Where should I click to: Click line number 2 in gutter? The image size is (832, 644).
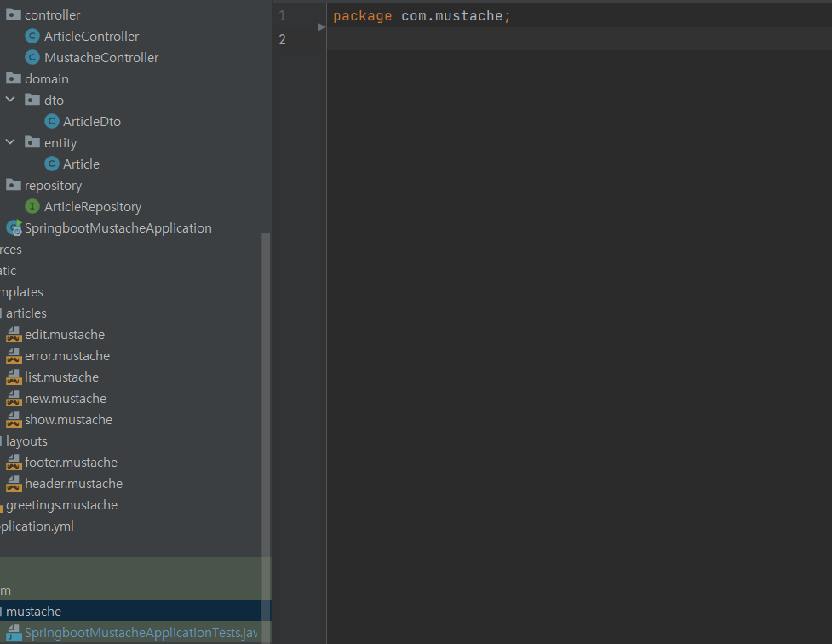282,39
